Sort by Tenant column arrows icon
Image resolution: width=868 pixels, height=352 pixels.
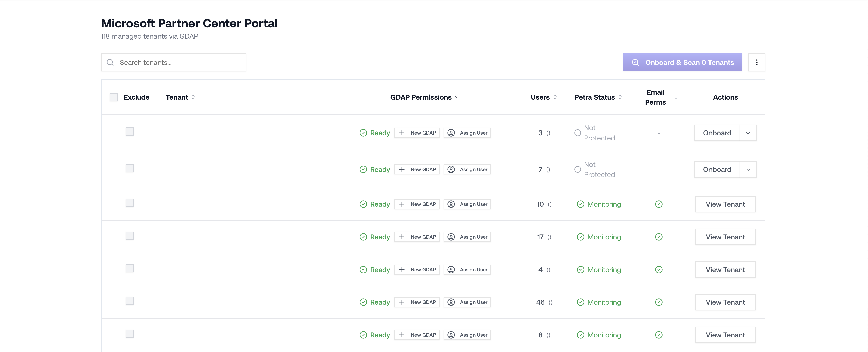point(193,97)
